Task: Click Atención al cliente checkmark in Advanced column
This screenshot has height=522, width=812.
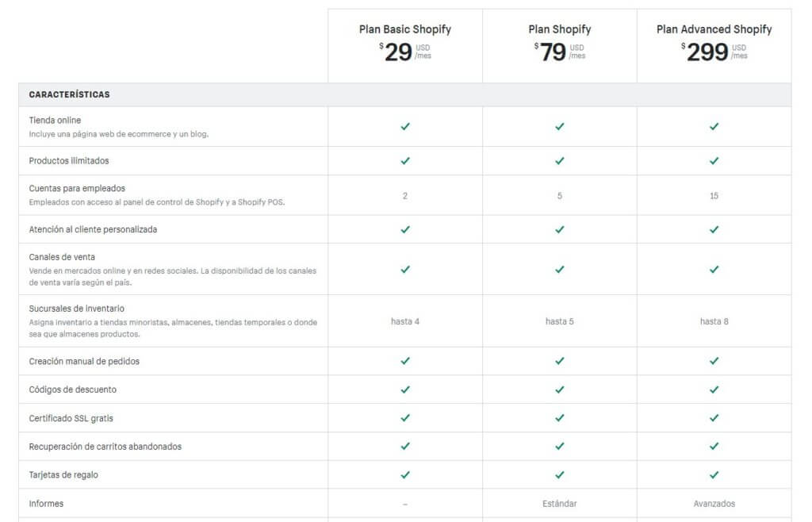Action: pos(714,229)
